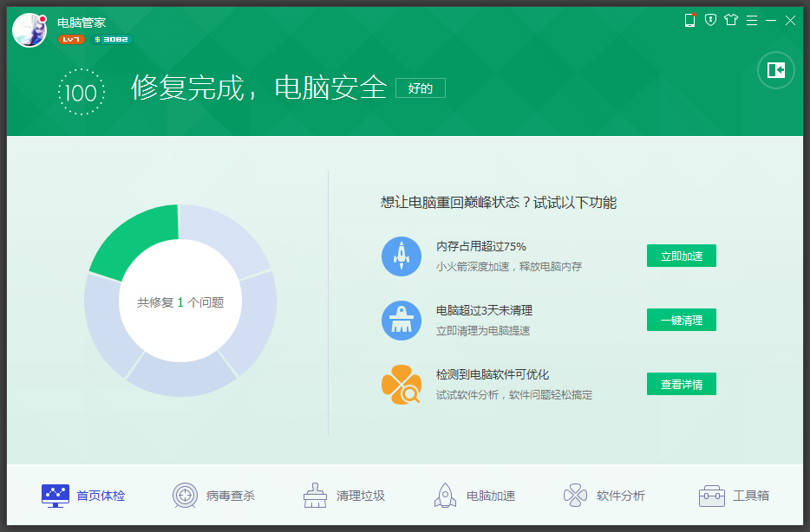The width and height of the screenshot is (810, 532).
Task: Click the blue brush cleaning icon
Action: (x=402, y=320)
